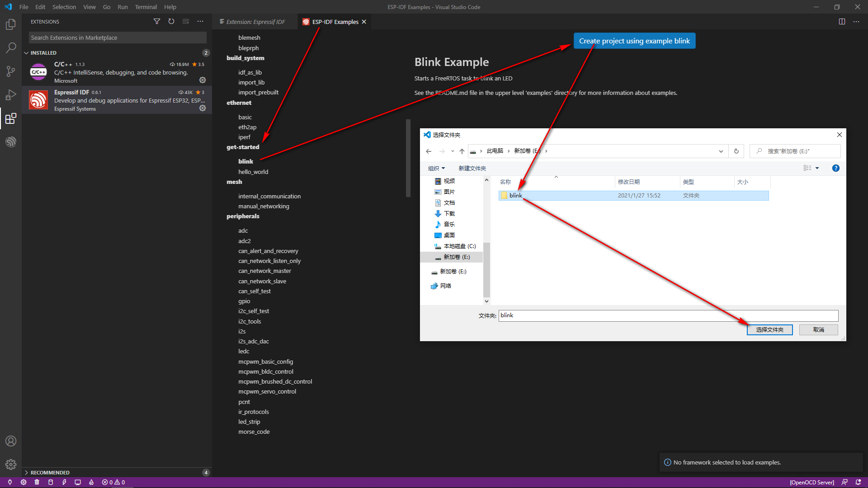
Task: Select the Espressif IDF extension sidebar icon
Action: [x=11, y=141]
